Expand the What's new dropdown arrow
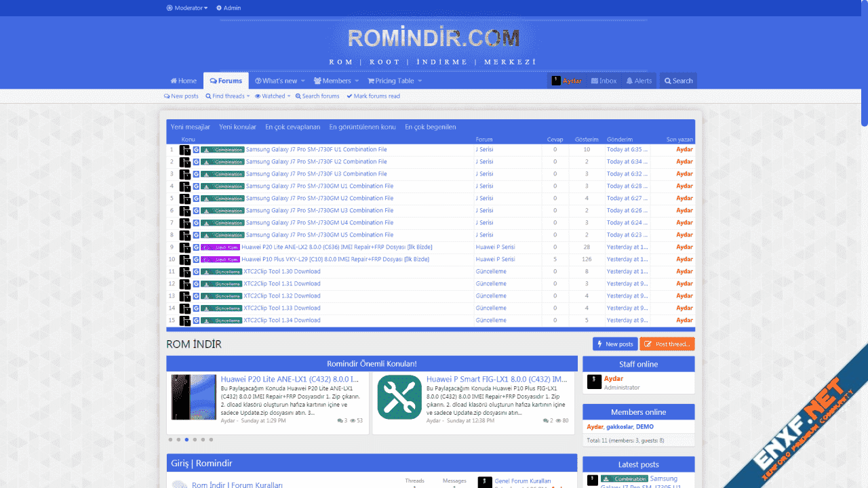 click(302, 81)
